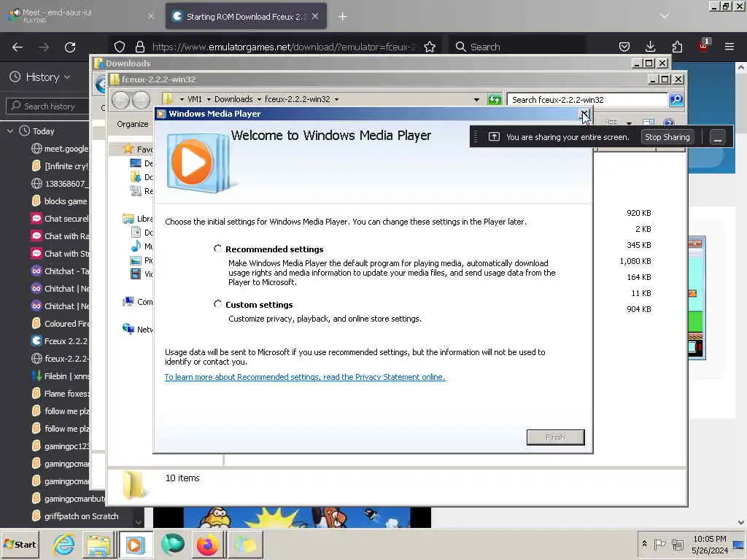Bookmark this page with the star icon

click(430, 47)
